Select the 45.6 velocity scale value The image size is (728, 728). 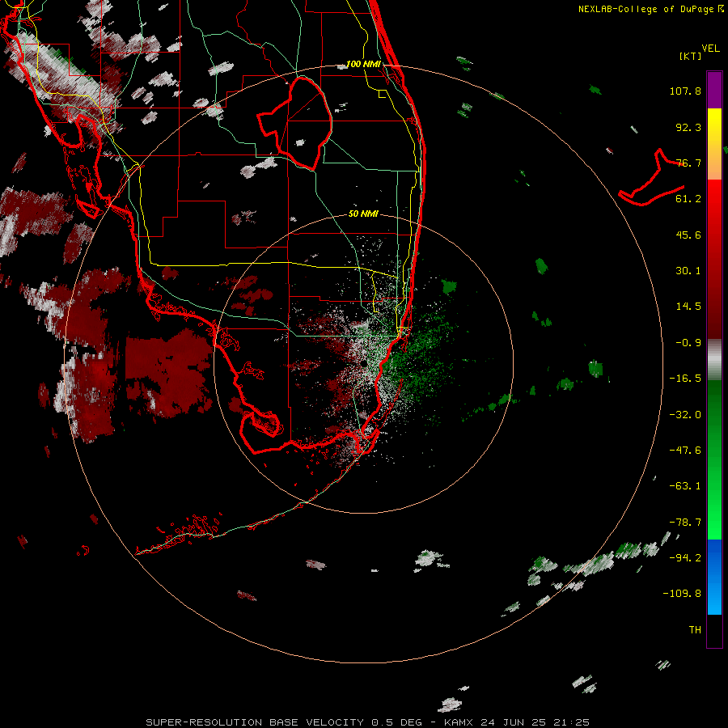[688, 235]
